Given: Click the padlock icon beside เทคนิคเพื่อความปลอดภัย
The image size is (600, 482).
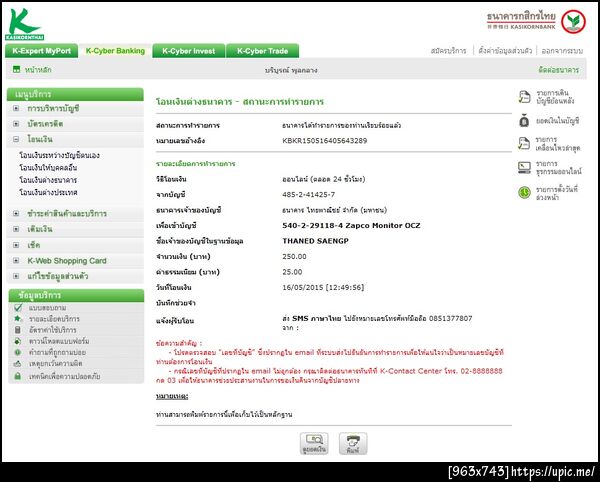Looking at the screenshot, I should tap(18, 376).
